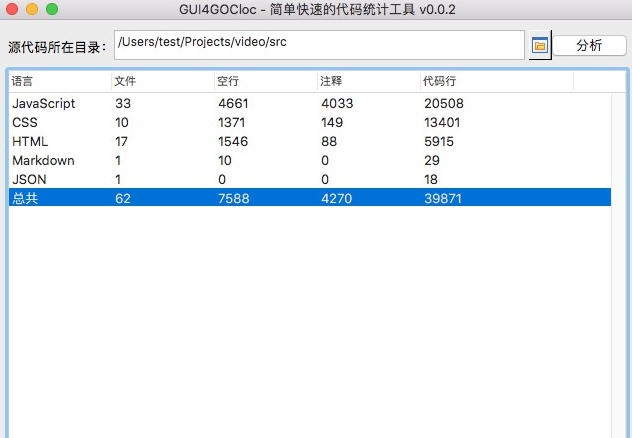Click the folder browse icon
632x438 pixels.
coord(540,45)
